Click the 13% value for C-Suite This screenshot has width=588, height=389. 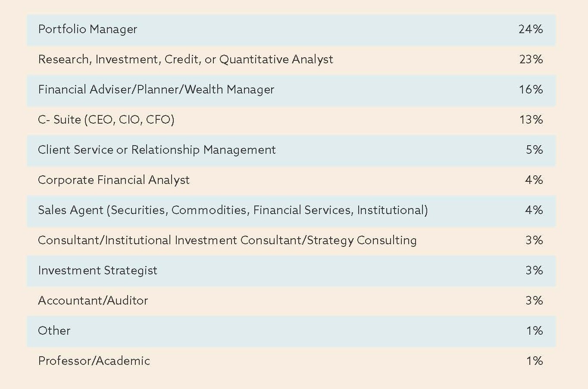(531, 120)
